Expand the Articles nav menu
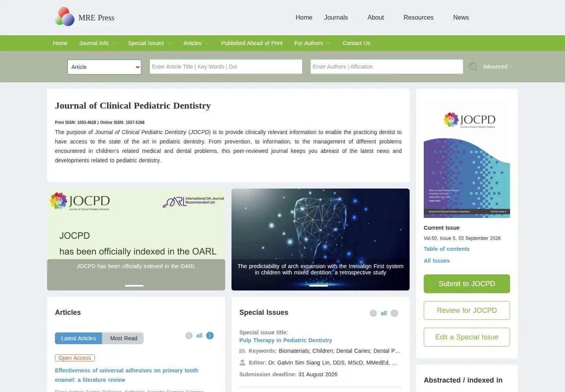The image size is (565, 392). point(196,43)
